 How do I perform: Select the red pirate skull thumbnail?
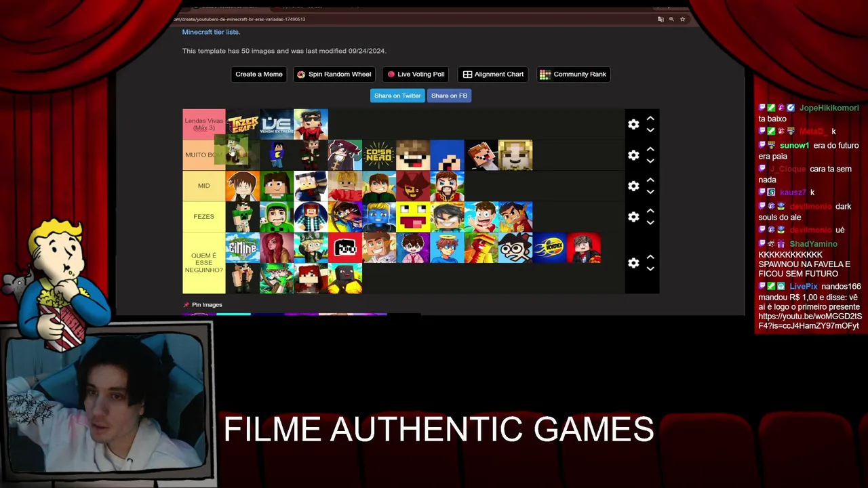click(x=413, y=186)
